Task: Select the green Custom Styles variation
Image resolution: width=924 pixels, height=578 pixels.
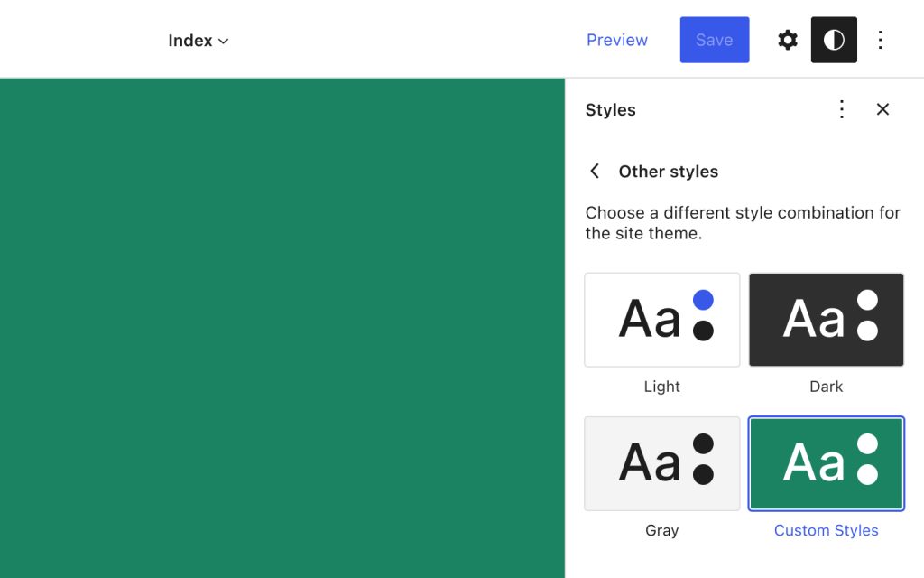Action: click(826, 463)
